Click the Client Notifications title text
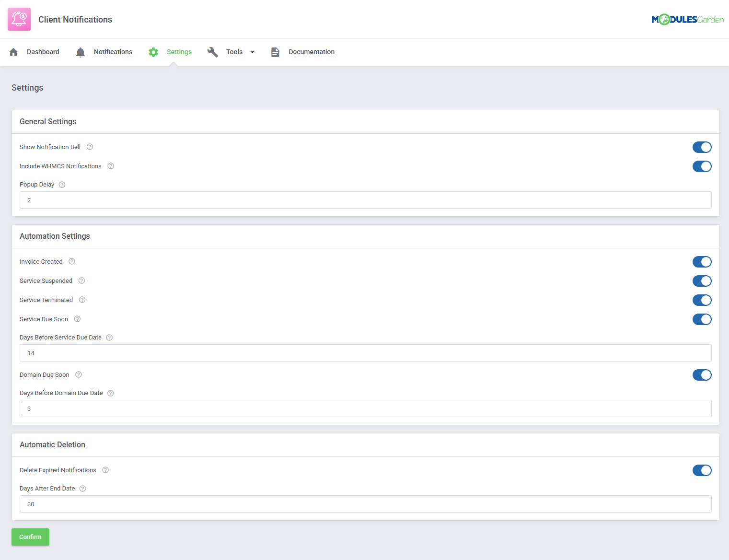 75,20
